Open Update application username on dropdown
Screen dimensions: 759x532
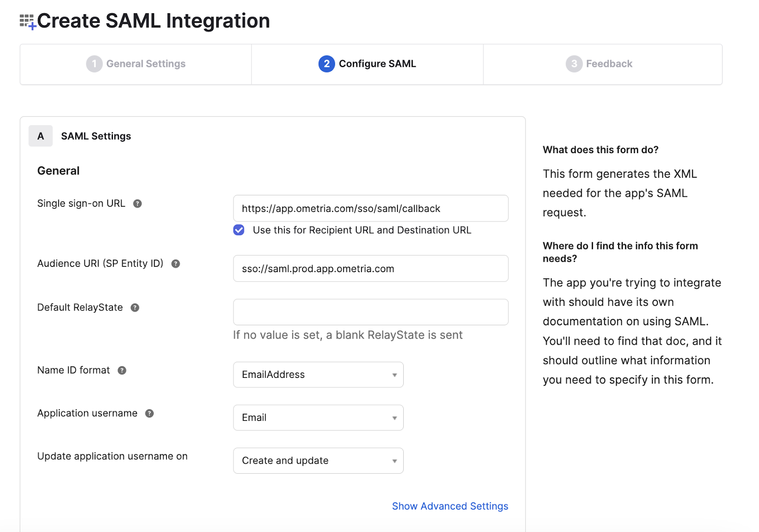pos(318,461)
